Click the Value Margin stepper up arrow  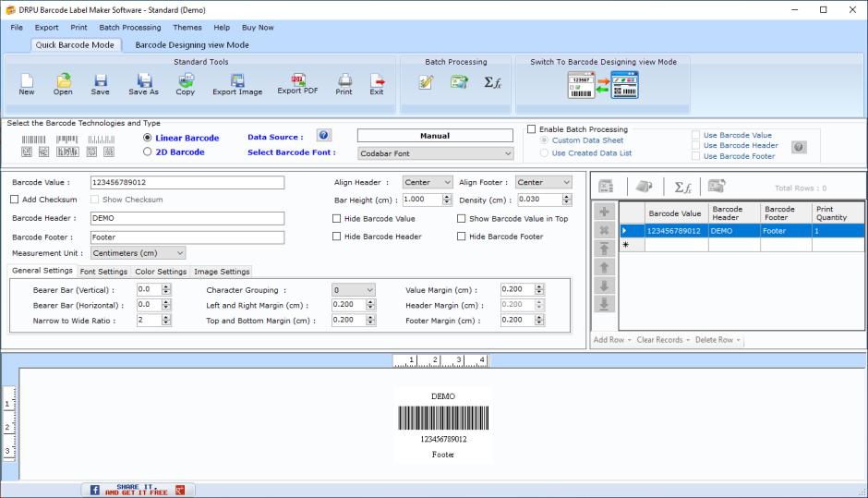pos(539,286)
